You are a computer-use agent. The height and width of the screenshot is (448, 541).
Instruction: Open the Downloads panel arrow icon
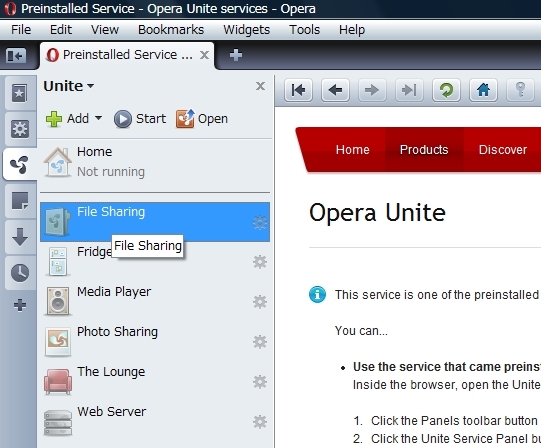(x=20, y=237)
